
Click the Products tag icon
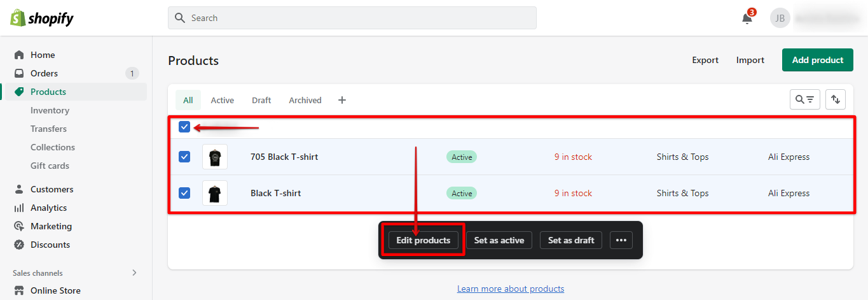click(x=19, y=92)
